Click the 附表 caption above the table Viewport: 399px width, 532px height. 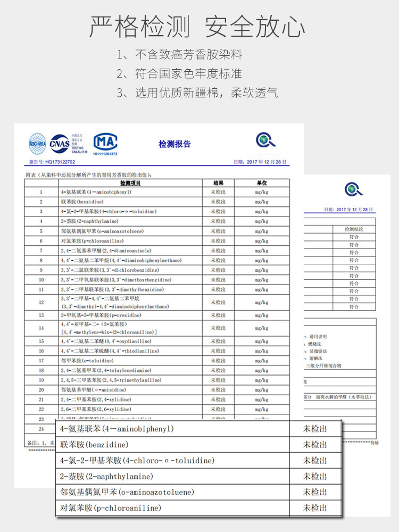[88, 174]
